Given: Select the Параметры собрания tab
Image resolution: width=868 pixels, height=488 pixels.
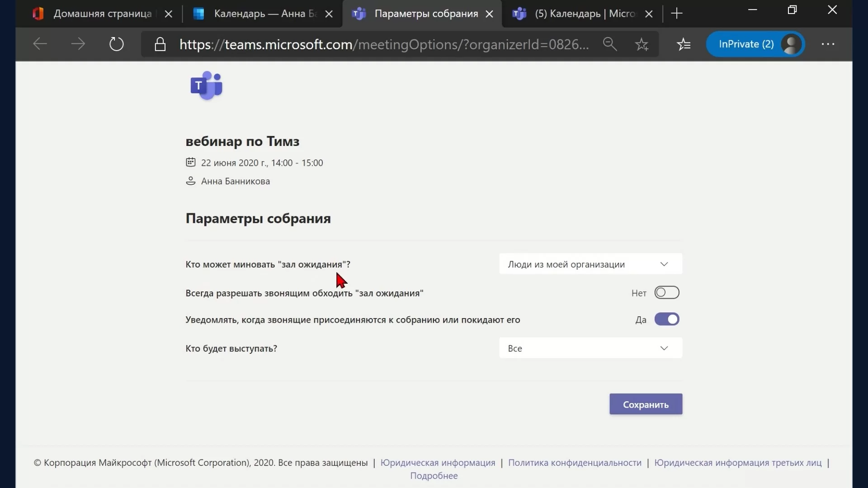Looking at the screenshot, I should (x=422, y=14).
